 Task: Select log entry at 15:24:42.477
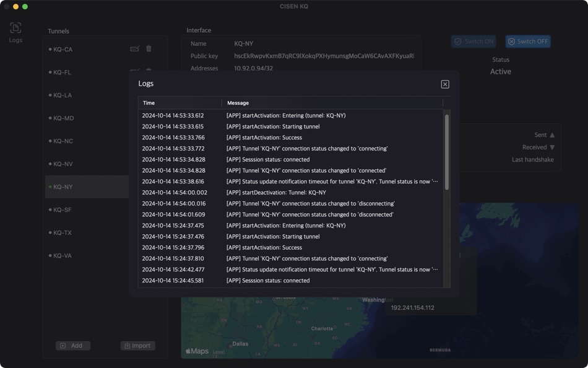click(x=291, y=269)
